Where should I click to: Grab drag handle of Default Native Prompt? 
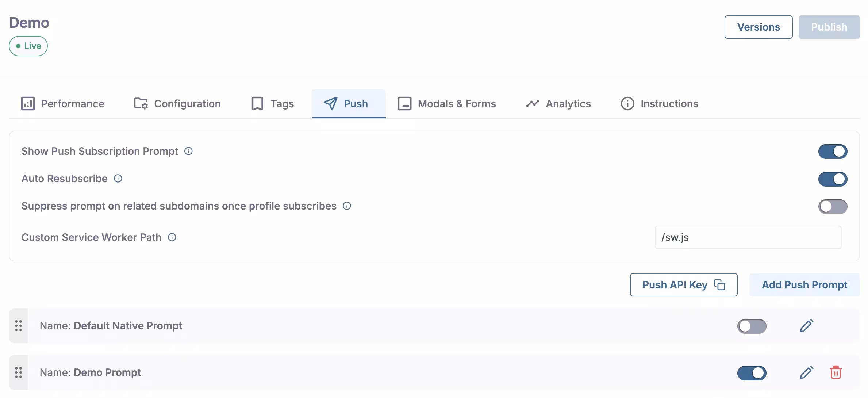coord(19,326)
